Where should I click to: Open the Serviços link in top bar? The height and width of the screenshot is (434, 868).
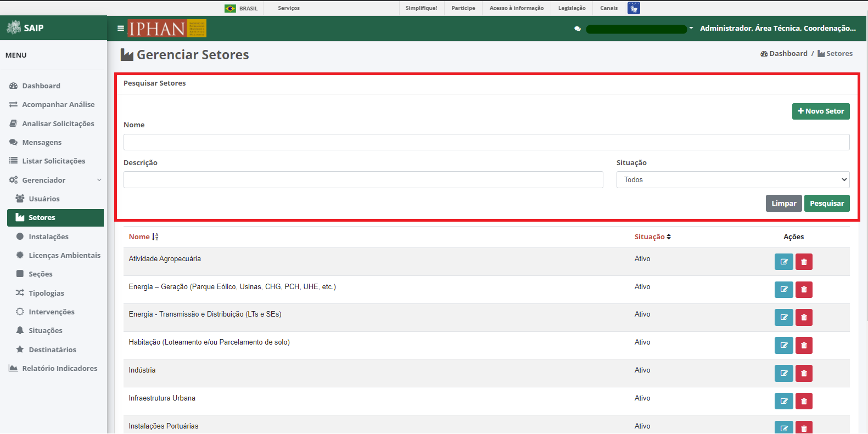click(289, 8)
